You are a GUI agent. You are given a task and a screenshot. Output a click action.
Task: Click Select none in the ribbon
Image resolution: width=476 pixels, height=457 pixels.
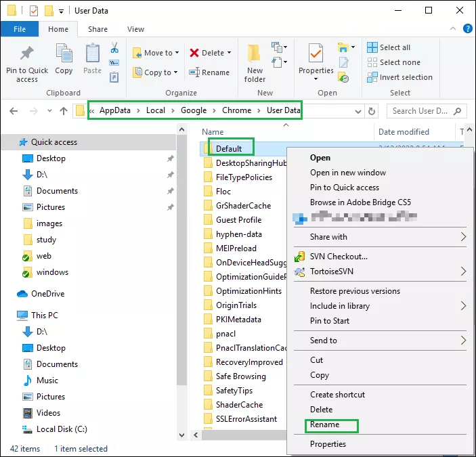pyautogui.click(x=393, y=62)
